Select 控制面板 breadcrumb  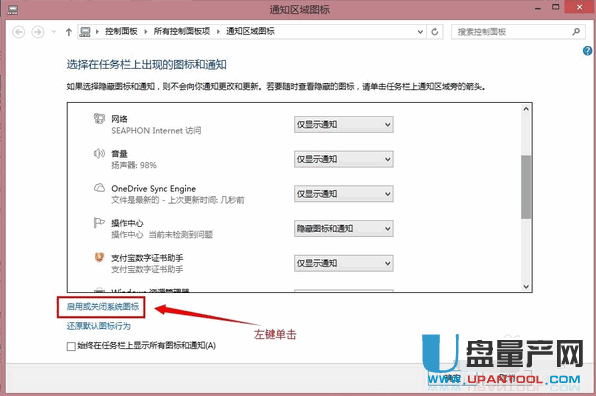click(121, 31)
